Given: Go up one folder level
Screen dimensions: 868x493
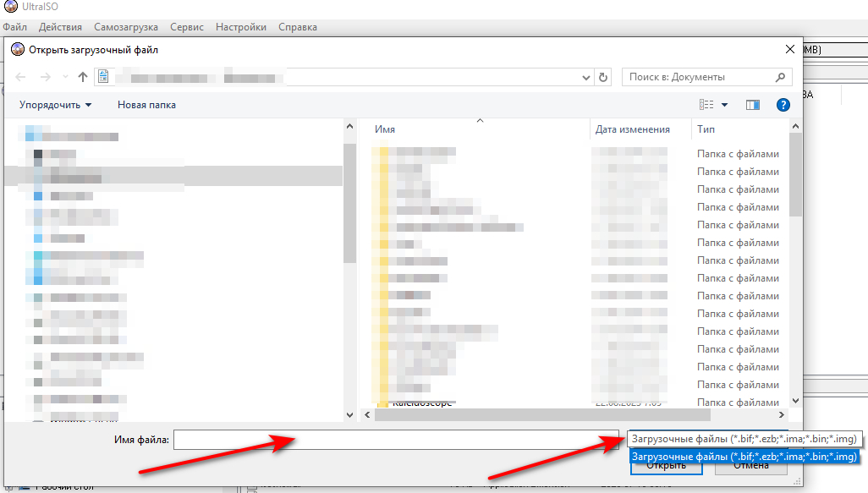Looking at the screenshot, I should (x=82, y=77).
